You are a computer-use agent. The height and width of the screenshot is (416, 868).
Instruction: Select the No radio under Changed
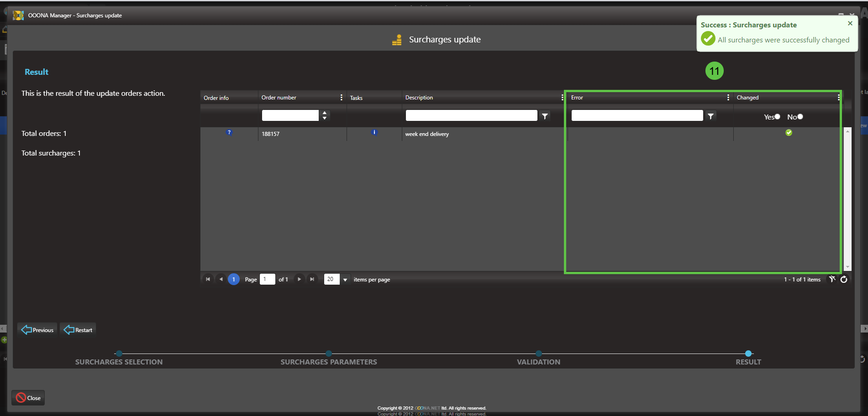(800, 117)
